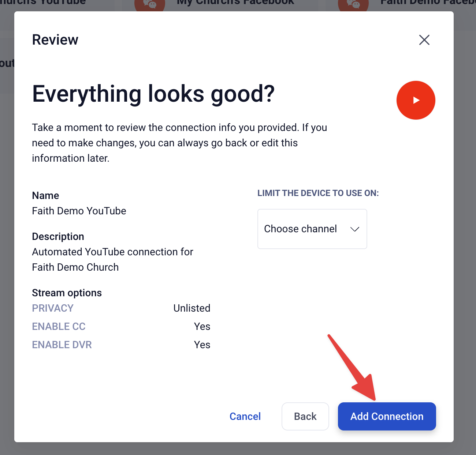Click the 'Stream options' heading

click(x=67, y=293)
